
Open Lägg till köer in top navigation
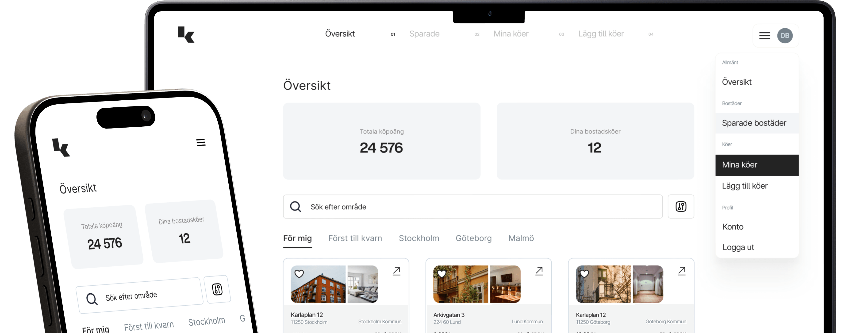(x=601, y=34)
